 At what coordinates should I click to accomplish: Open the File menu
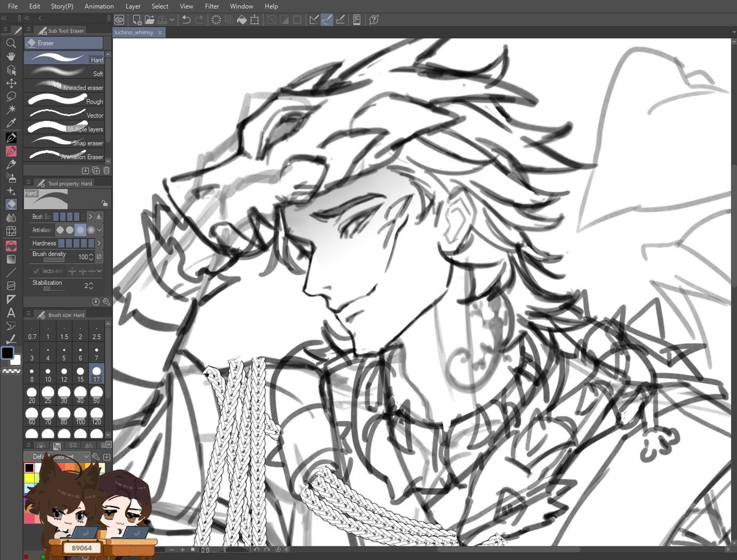12,6
